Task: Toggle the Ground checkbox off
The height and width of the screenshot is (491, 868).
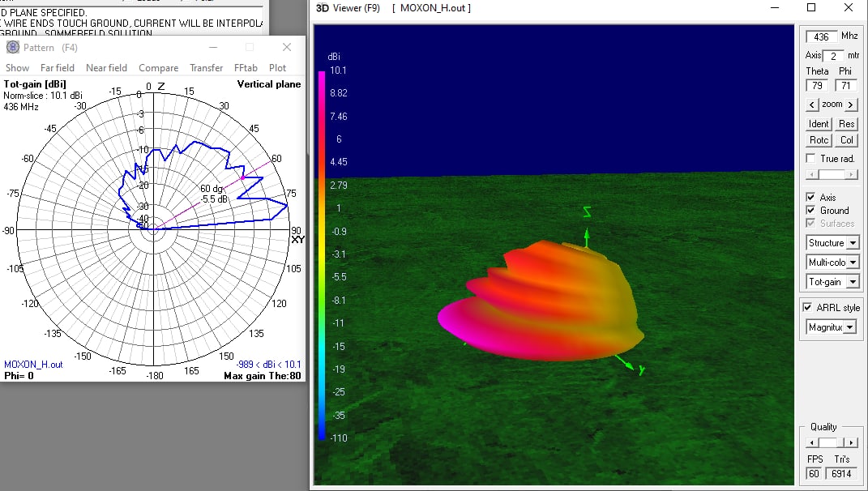Action: click(810, 211)
